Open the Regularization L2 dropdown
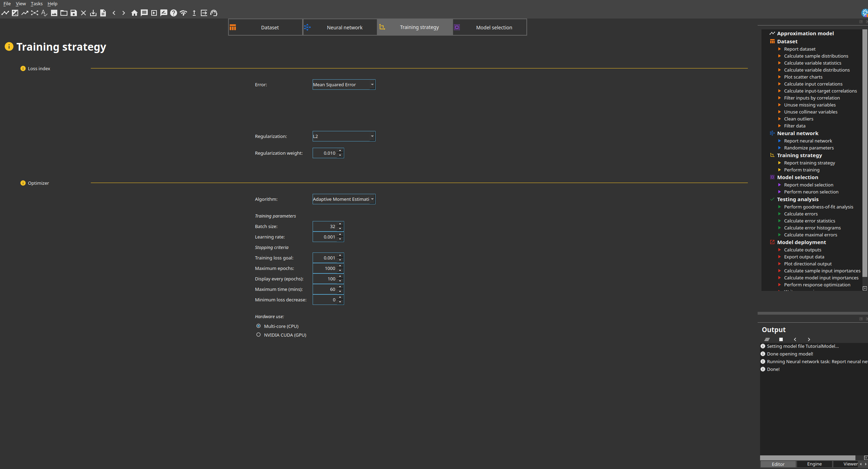The height and width of the screenshot is (469, 868). tap(344, 136)
